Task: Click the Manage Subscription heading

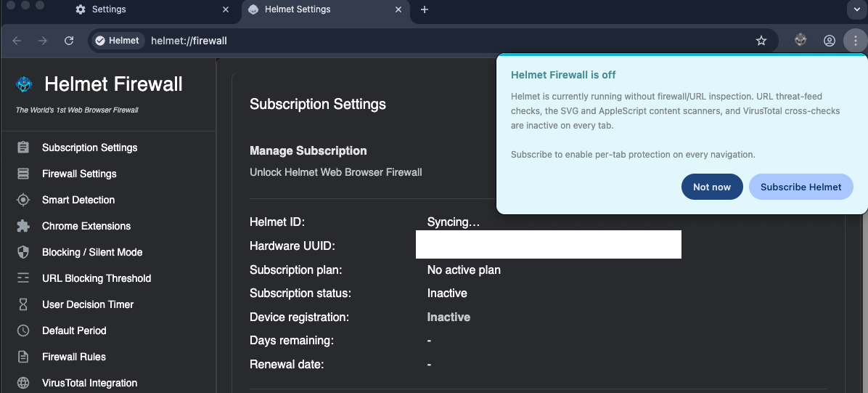Action: pos(308,151)
